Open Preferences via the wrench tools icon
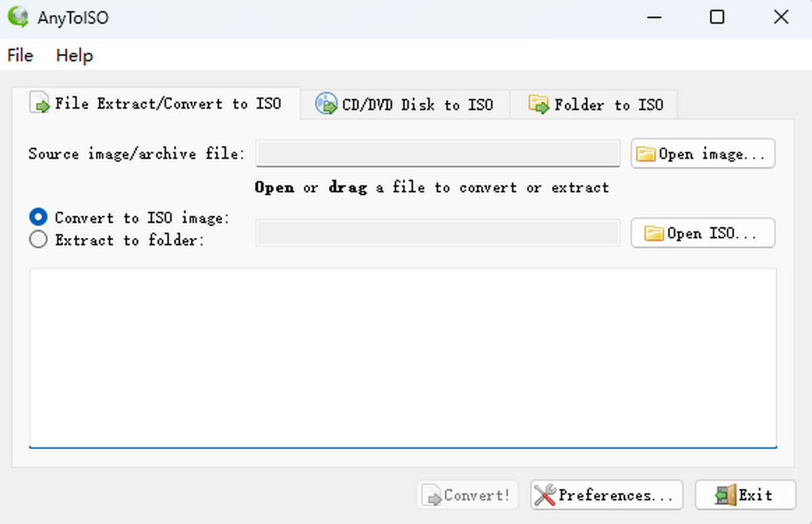The width and height of the screenshot is (812, 524). (x=545, y=496)
